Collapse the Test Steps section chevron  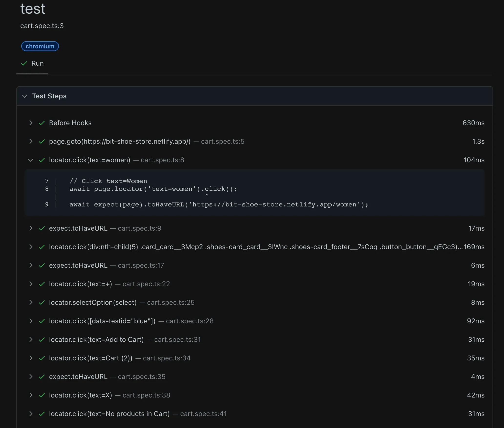pyautogui.click(x=25, y=96)
